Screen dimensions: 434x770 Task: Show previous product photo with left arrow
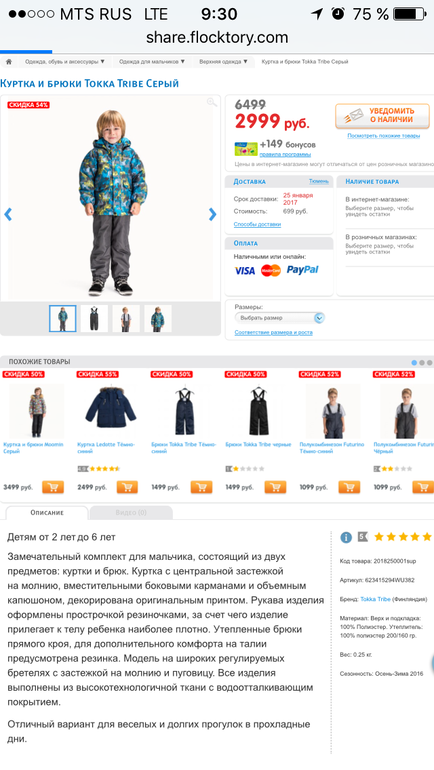8,214
